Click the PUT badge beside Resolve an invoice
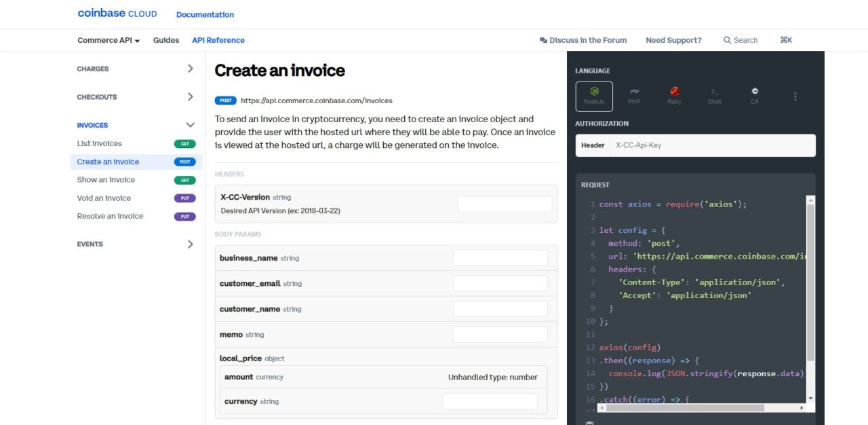868x425 pixels. pyautogui.click(x=184, y=217)
